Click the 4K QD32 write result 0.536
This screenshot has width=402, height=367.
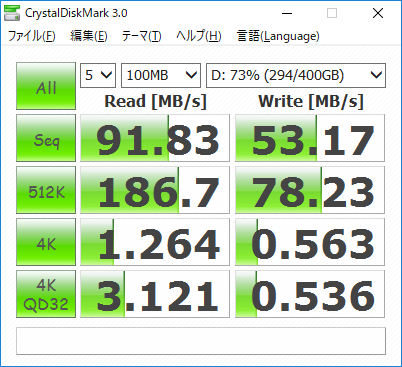pos(310,294)
